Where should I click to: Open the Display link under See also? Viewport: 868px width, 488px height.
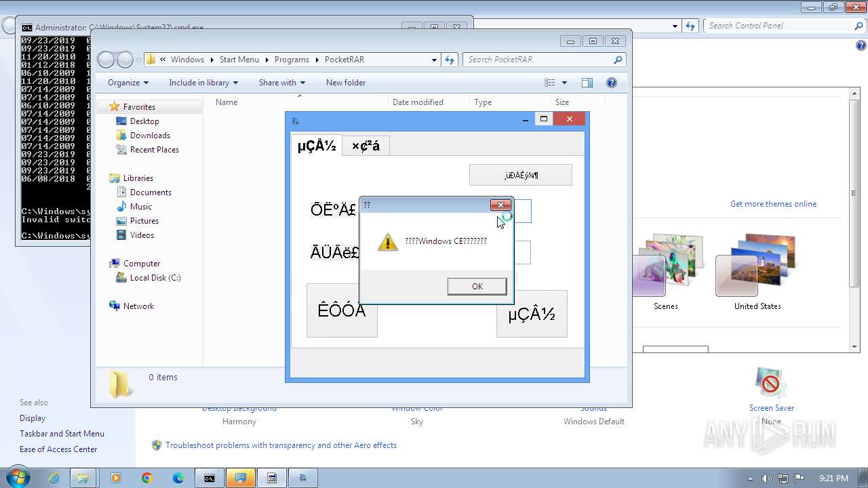[33, 418]
